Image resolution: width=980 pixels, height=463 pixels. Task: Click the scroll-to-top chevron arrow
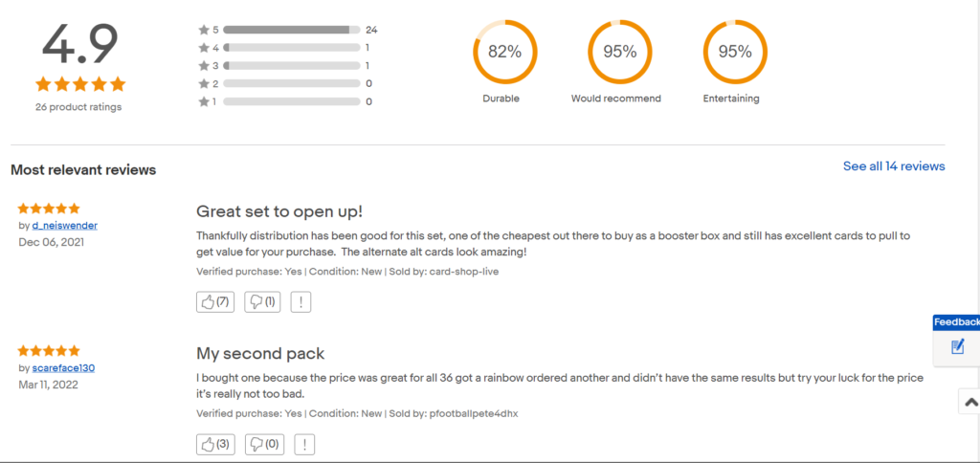click(969, 402)
